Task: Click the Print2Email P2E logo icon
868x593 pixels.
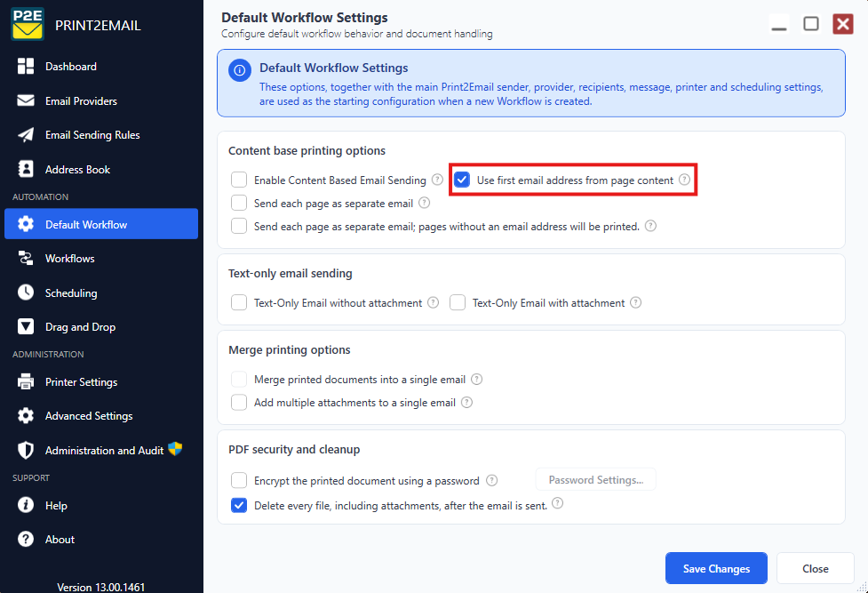Action: pyautogui.click(x=28, y=24)
